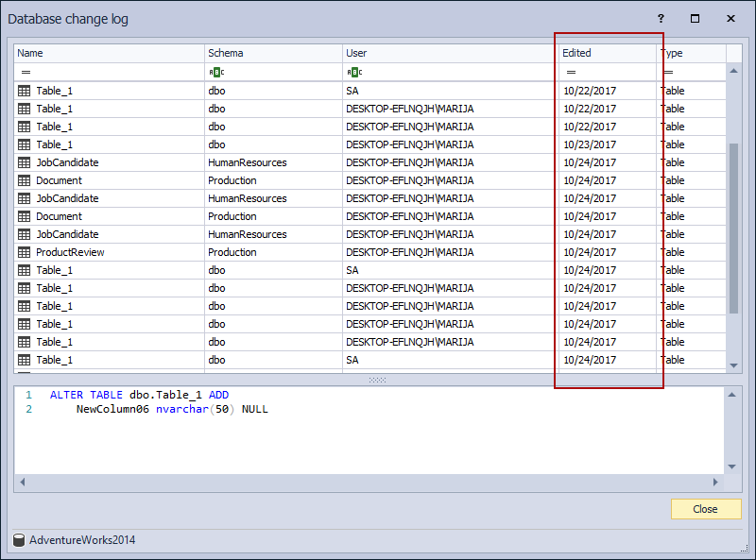The image size is (756, 560).
Task: Click table icon of row edited 10/23/2017
Action: click(25, 144)
